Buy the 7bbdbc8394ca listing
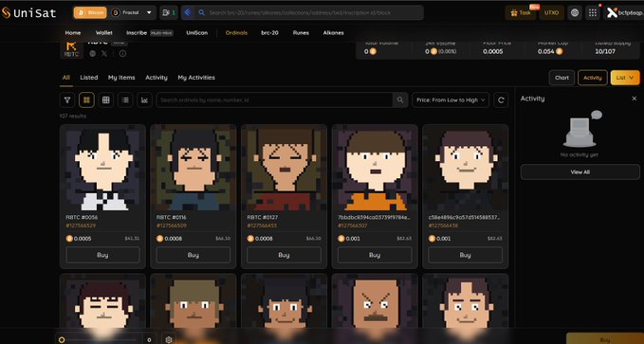644x344 pixels. click(x=375, y=255)
